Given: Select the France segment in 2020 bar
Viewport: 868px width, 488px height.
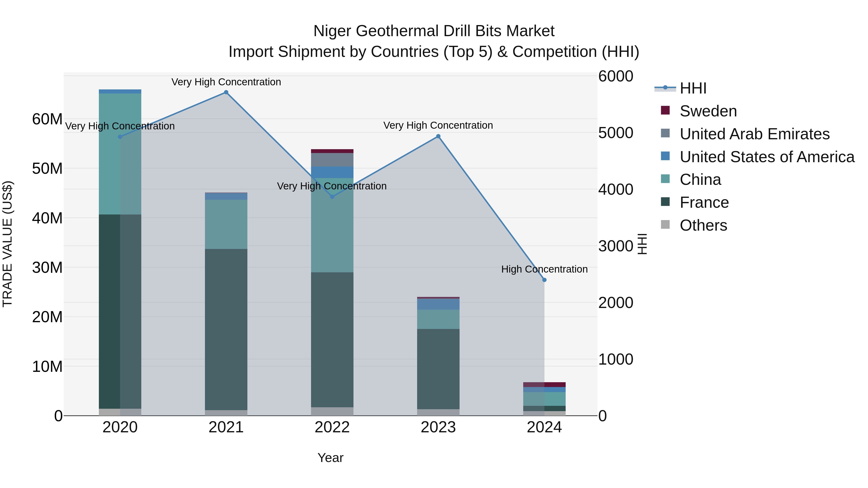Looking at the screenshot, I should tap(120, 312).
